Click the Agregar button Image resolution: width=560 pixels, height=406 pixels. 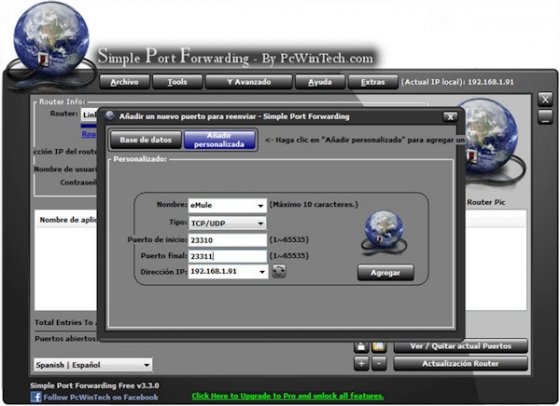[x=385, y=272]
